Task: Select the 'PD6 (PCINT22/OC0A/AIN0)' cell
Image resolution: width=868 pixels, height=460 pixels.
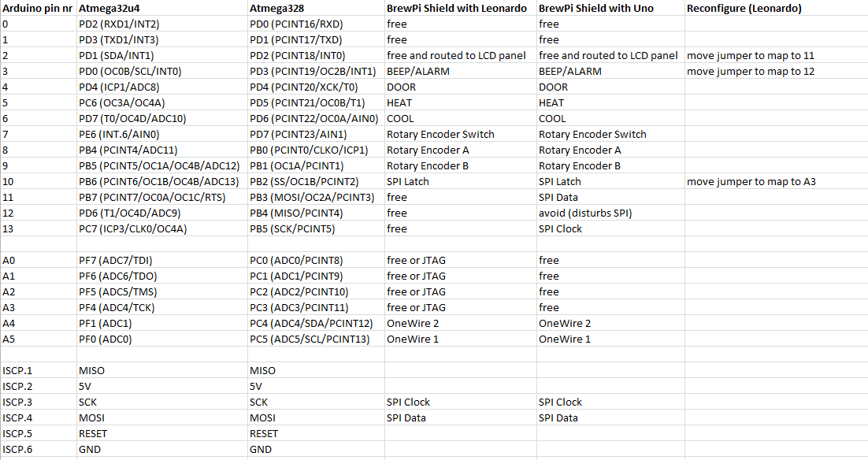Action: coord(316,118)
